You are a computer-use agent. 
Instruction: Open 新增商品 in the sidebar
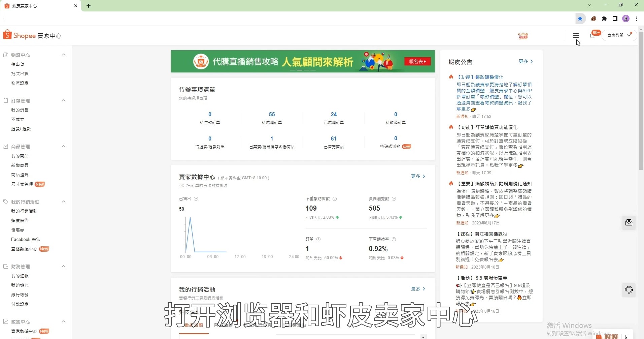20,165
